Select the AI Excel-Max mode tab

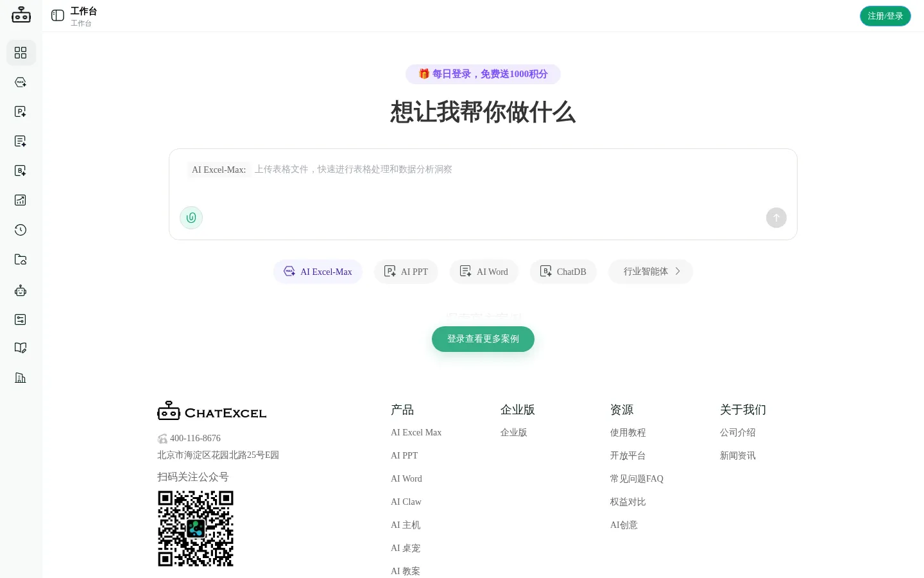(318, 272)
